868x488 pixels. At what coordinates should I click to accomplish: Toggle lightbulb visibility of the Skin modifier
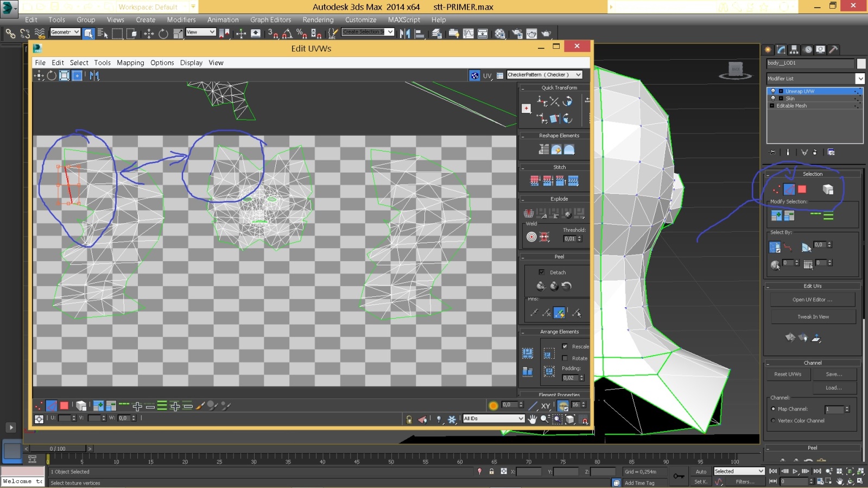click(x=773, y=98)
